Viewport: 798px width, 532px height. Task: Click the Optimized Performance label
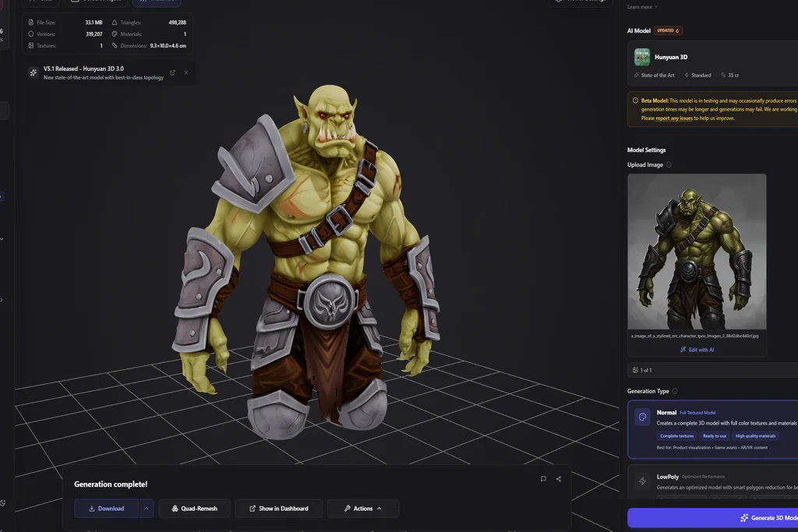tap(704, 477)
